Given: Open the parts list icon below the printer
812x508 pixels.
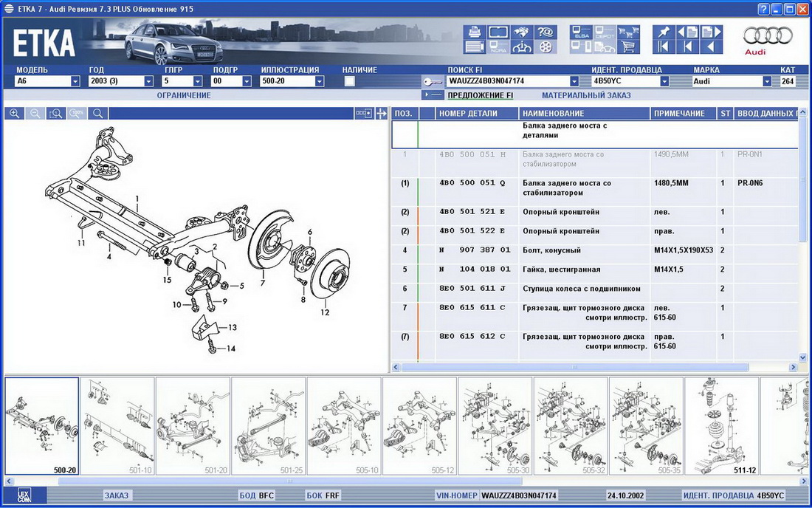Looking at the screenshot, I should pyautogui.click(x=474, y=47).
